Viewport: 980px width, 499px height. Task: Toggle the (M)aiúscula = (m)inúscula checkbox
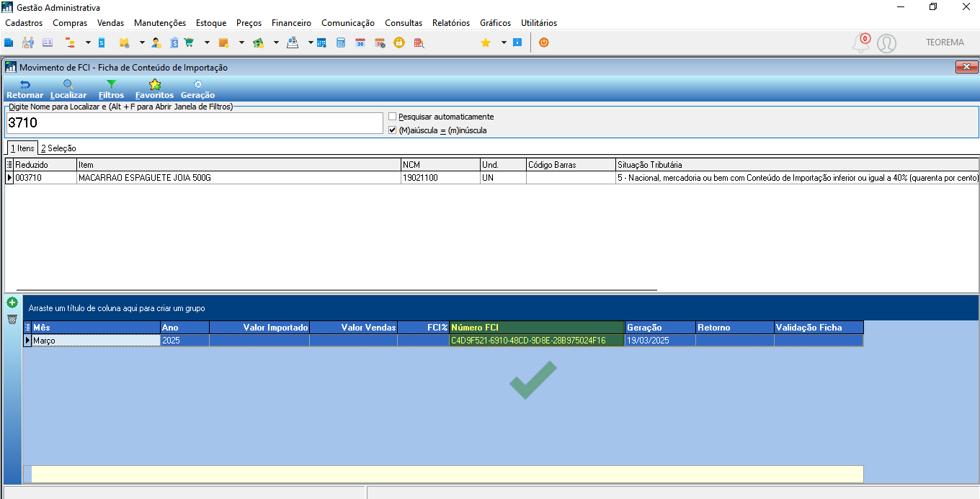point(392,130)
